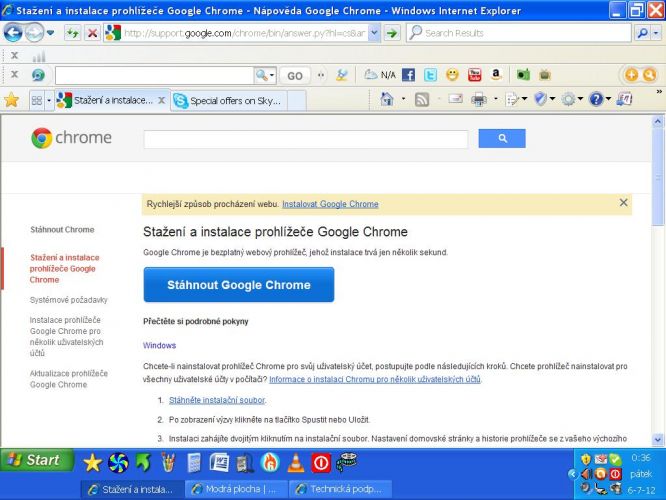Switch to the Special offers on Sky... tab

coord(229,101)
